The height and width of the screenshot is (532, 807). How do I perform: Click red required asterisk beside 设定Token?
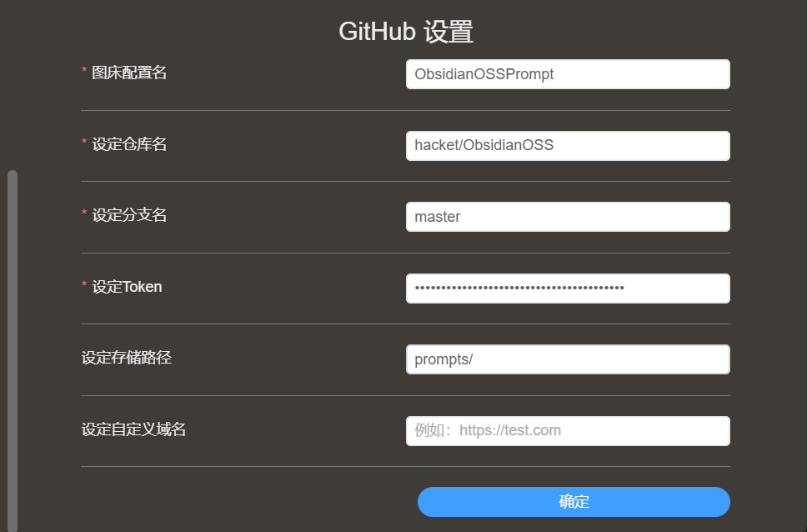coord(84,284)
